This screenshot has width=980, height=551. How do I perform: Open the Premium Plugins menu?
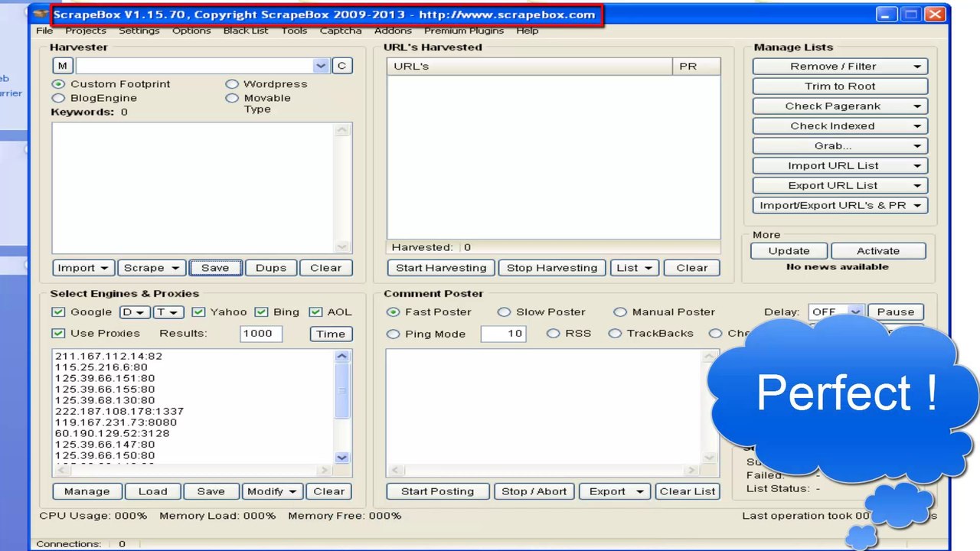pos(464,31)
